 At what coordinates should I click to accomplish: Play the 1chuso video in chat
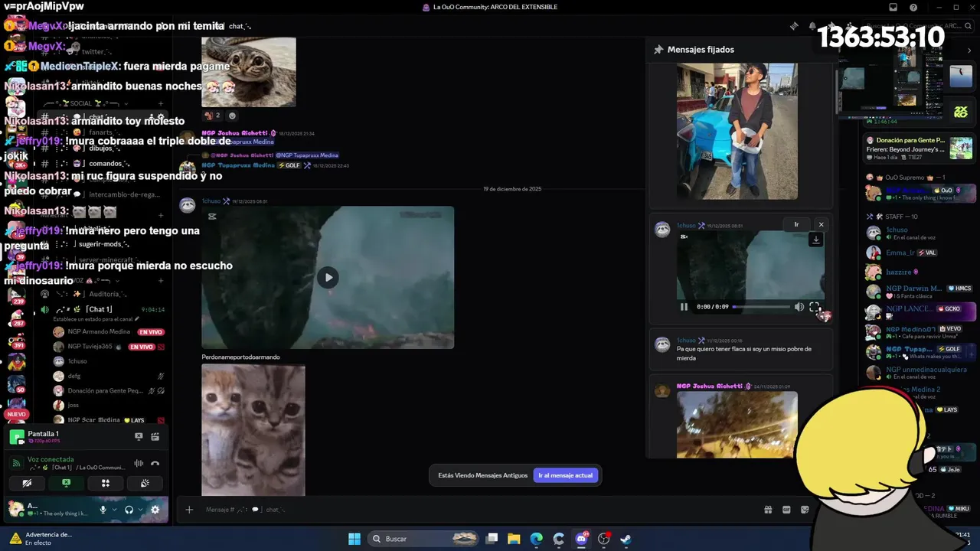pyautogui.click(x=328, y=278)
